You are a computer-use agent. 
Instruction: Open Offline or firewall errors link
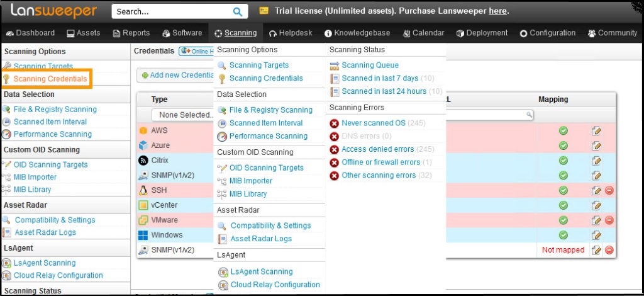pos(380,162)
